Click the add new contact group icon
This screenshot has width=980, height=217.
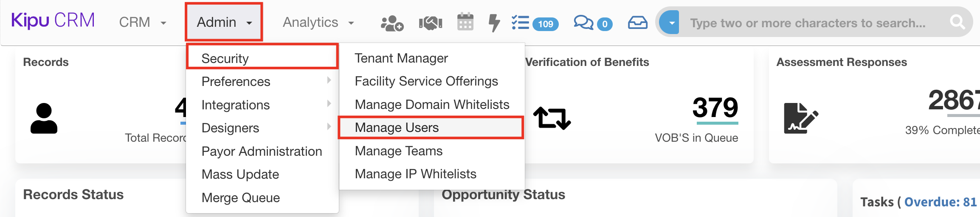(391, 23)
